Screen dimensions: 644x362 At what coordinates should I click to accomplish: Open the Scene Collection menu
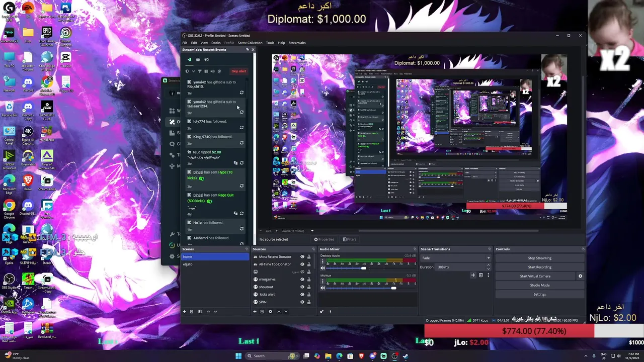point(250,43)
